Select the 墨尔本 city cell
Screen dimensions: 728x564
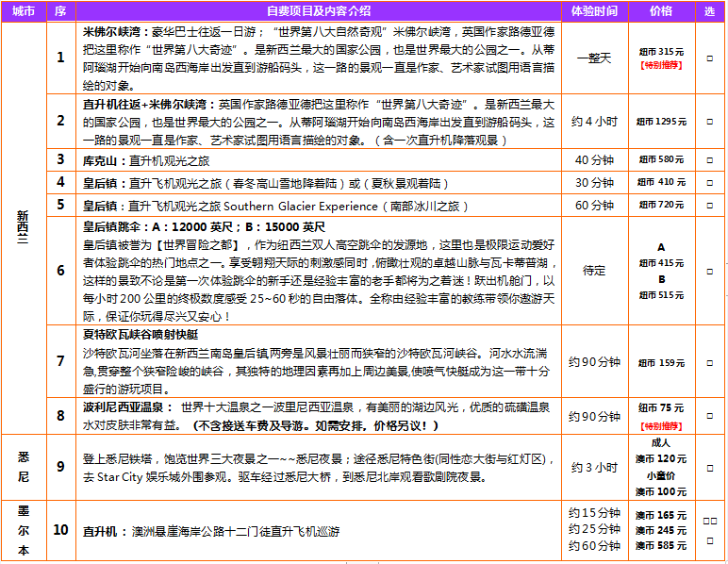[x=24, y=531]
